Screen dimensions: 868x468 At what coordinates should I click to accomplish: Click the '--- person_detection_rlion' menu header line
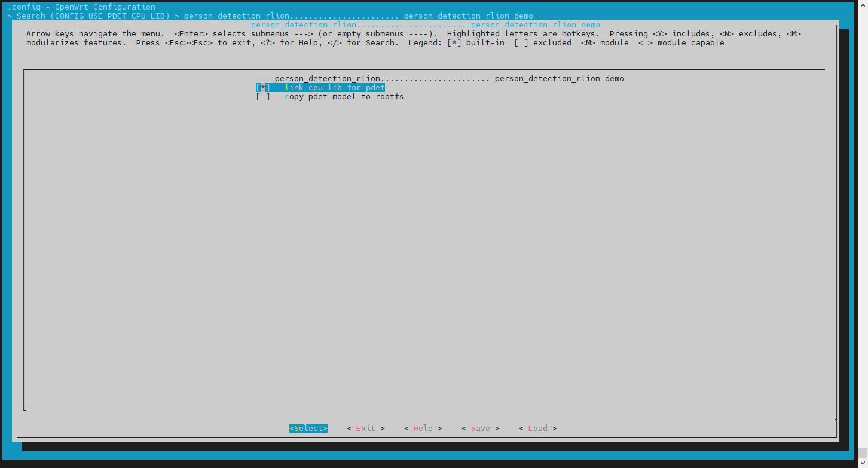coord(439,79)
